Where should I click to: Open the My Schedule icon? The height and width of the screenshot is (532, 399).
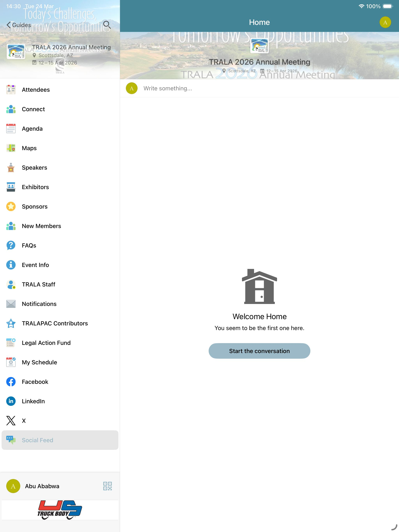(x=11, y=362)
